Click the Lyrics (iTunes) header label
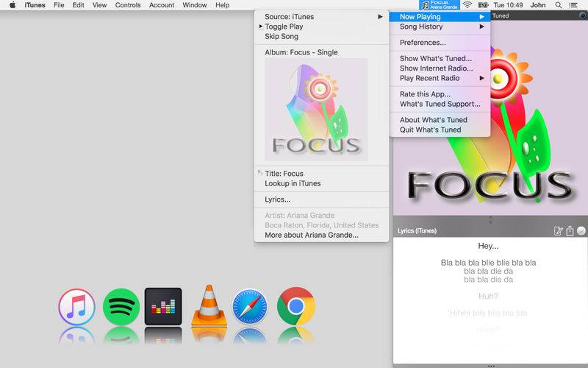This screenshot has height=368, width=588. 417,231
